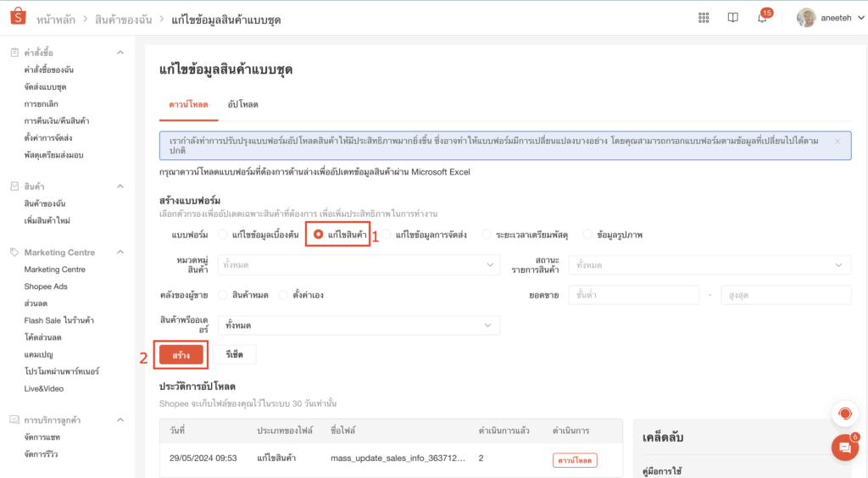
Task: Select แก้ไขข้อมูลการจัดส่ง radio option
Action: 387,235
